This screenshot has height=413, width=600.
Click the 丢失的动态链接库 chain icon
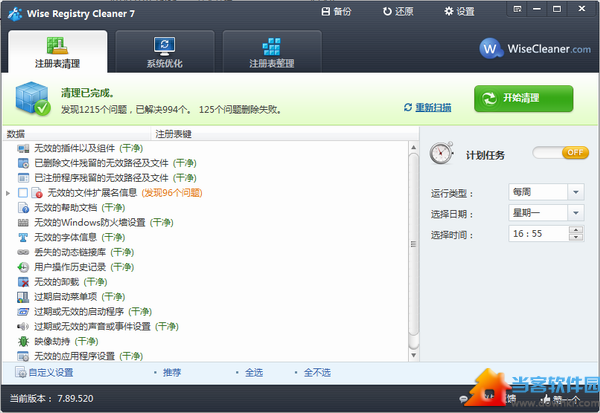click(23, 252)
